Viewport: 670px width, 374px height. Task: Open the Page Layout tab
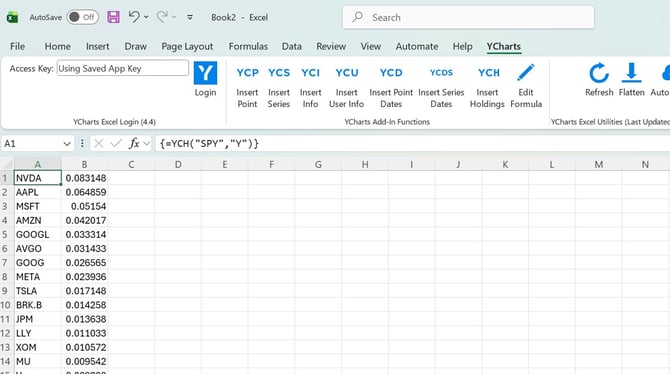coord(187,46)
